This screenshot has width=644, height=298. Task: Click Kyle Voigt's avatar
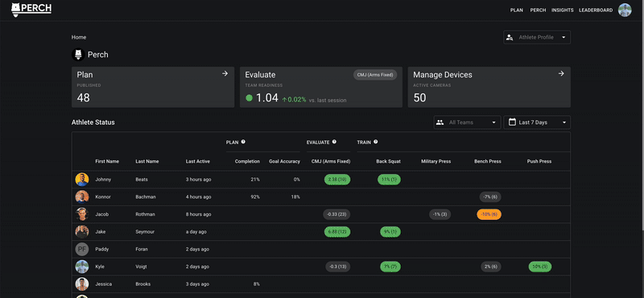82,267
